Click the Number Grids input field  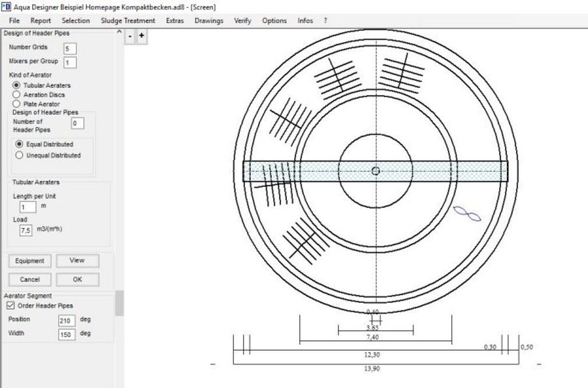point(69,48)
